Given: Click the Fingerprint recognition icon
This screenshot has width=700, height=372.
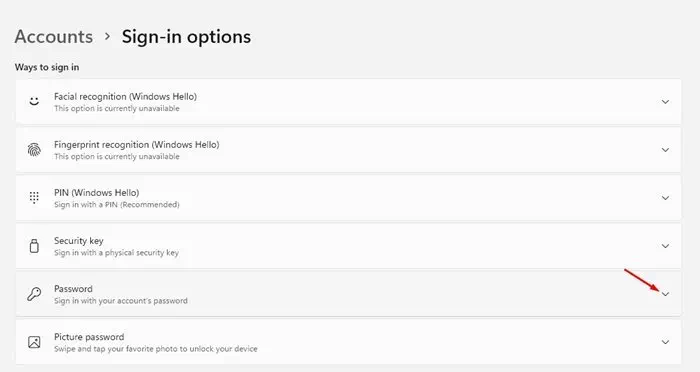Looking at the screenshot, I should (34, 150).
